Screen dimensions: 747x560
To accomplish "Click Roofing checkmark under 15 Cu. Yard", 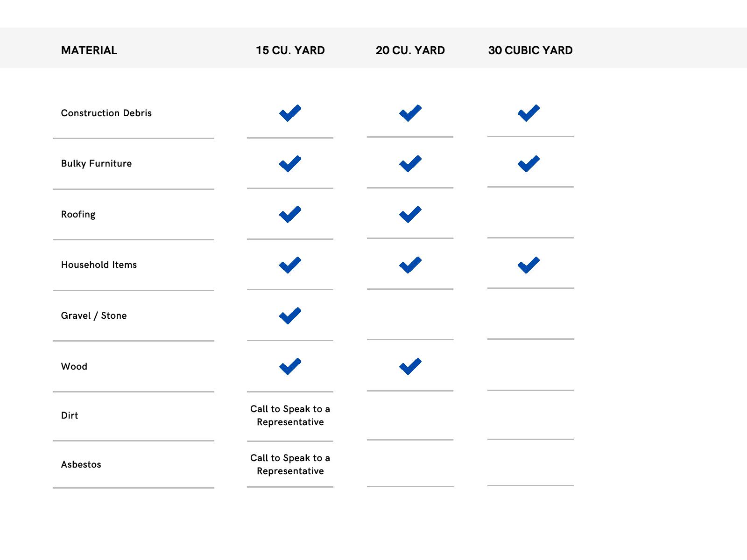I will point(290,214).
